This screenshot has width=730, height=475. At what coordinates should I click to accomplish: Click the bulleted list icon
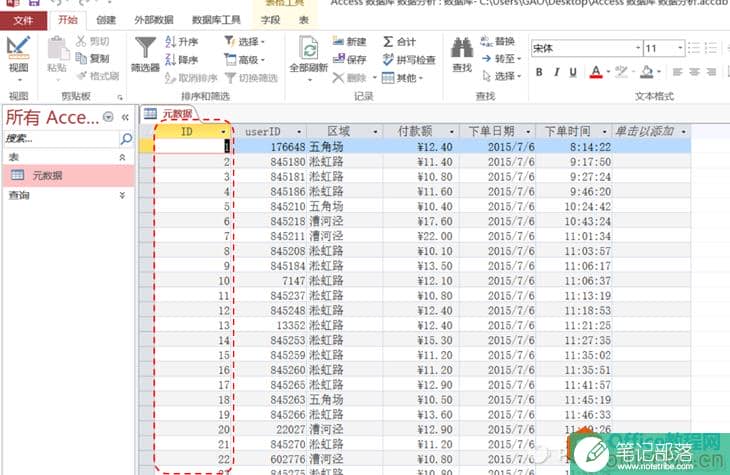(x=694, y=48)
